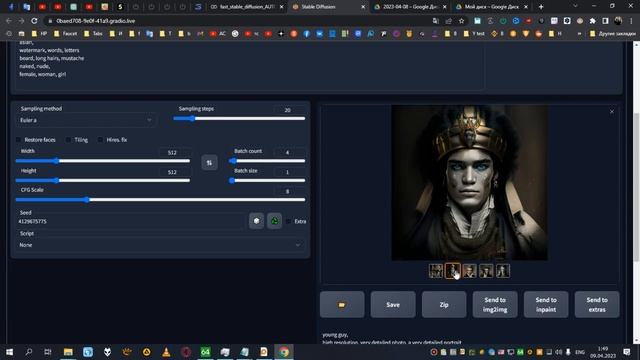The image size is (640, 360).
Task: Open the output folder with the folder icon button
Action: click(342, 304)
